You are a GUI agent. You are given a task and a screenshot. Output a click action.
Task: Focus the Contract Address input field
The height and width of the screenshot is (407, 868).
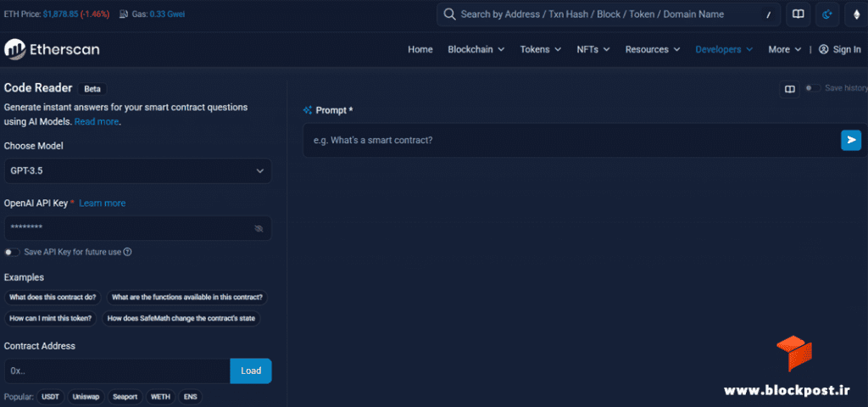[117, 371]
